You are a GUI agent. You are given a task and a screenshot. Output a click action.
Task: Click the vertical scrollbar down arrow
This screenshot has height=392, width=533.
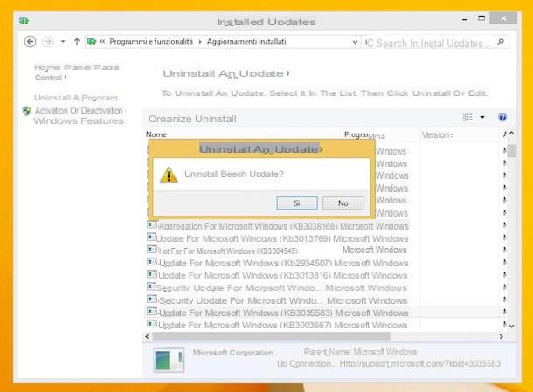pyautogui.click(x=511, y=326)
